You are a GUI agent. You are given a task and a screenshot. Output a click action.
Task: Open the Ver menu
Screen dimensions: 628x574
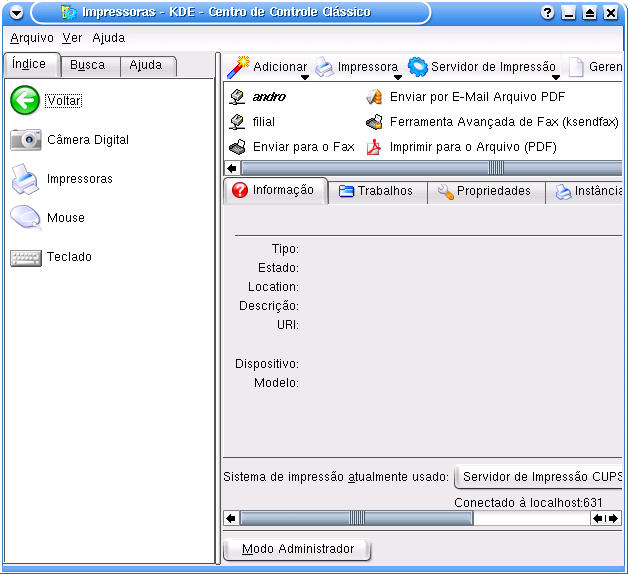(x=72, y=38)
